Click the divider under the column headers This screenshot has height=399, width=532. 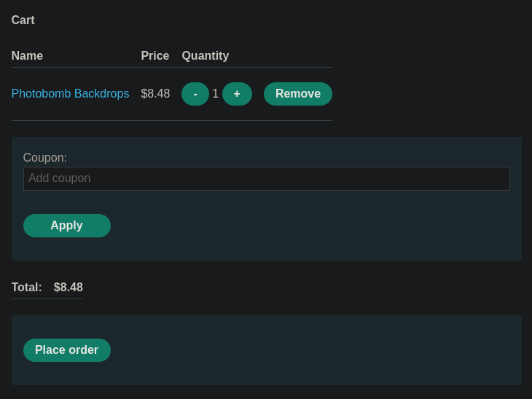pyautogui.click(x=172, y=68)
